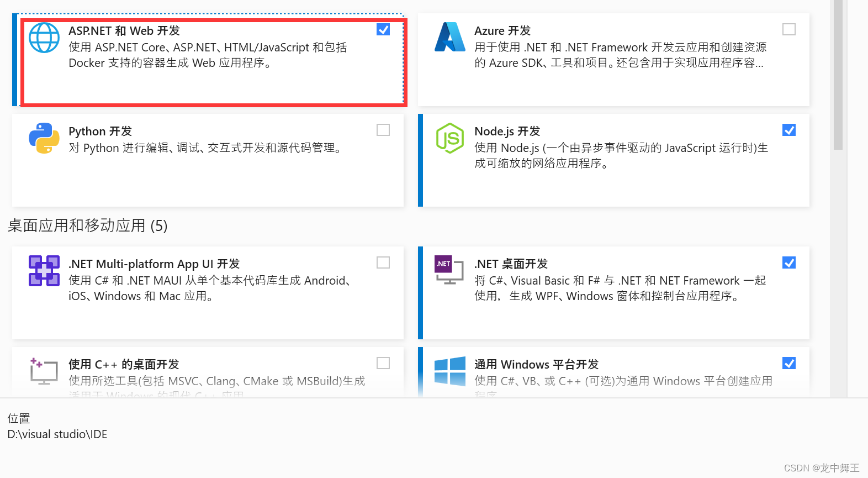Enable the C++ desktop development checkbox
Image resolution: width=868 pixels, height=478 pixels.
(x=383, y=363)
